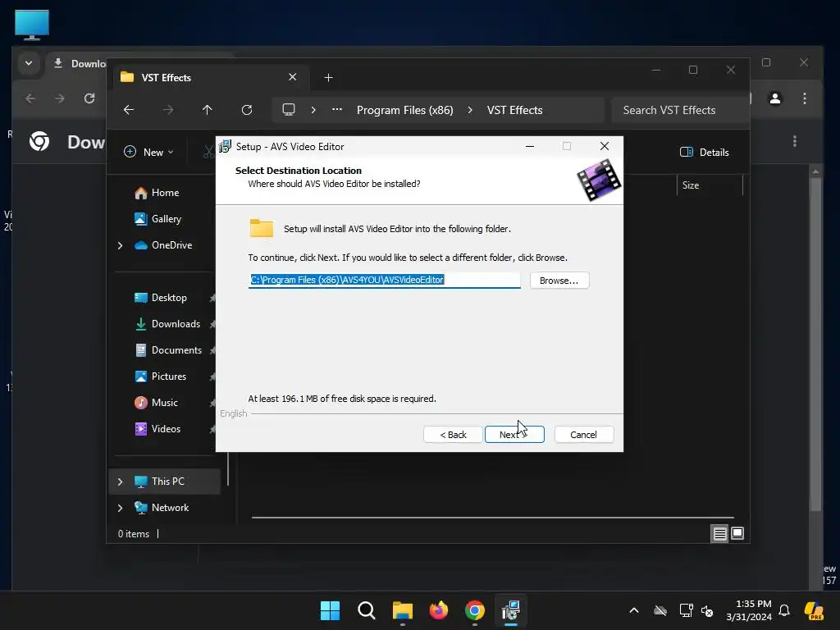
Task: Navigate to Program Files (x86) breadcrumb
Action: tap(405, 111)
